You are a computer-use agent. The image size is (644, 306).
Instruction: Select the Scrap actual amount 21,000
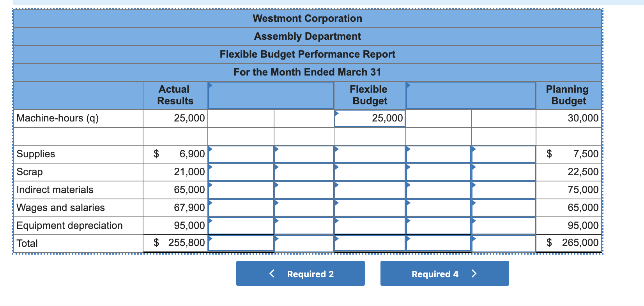point(189,172)
